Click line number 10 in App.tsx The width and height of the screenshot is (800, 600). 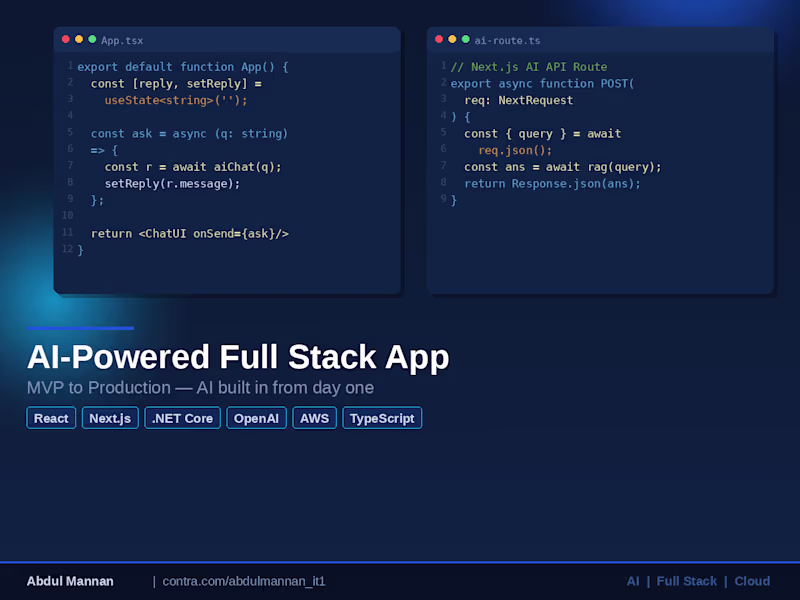(x=67, y=215)
